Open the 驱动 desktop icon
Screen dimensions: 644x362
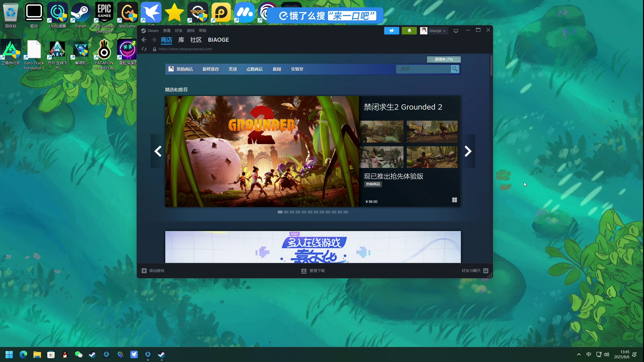pos(34,16)
